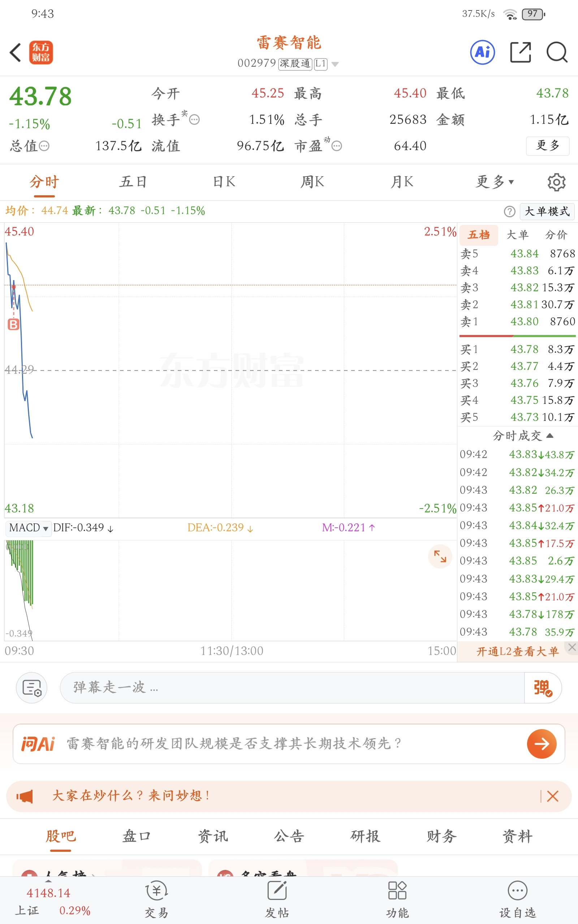Dismiss the 大家在炒什么 banner
Screen dimensions: 578x924
coord(553,796)
